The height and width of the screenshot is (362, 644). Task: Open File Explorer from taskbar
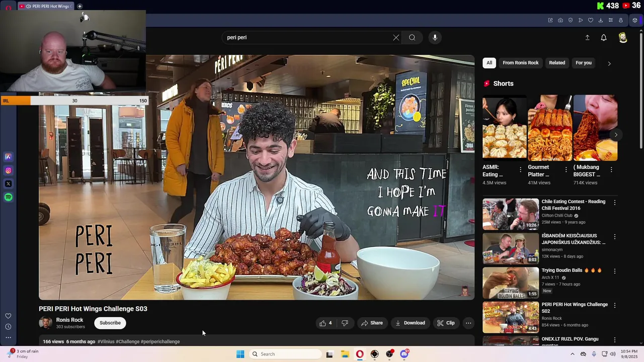tap(345, 354)
